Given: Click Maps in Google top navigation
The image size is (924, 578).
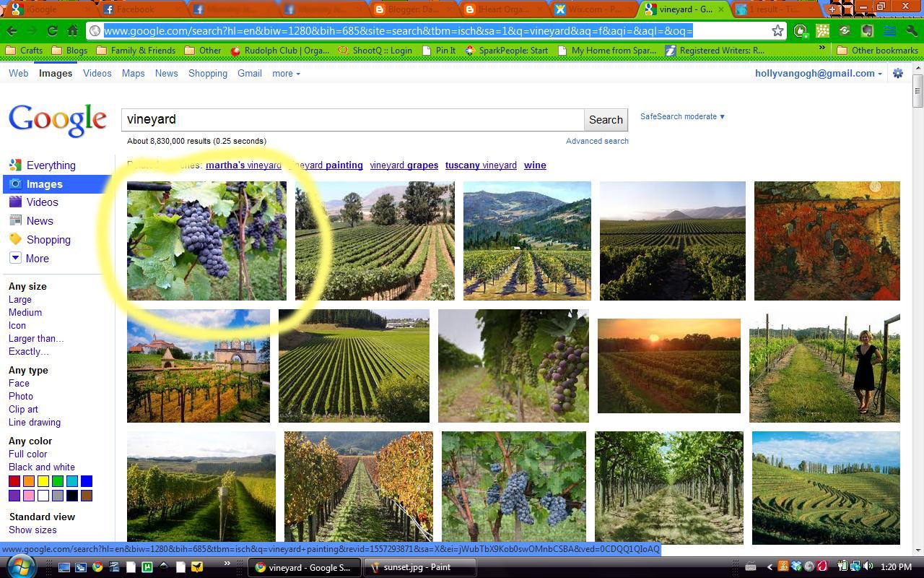Looking at the screenshot, I should 134,74.
